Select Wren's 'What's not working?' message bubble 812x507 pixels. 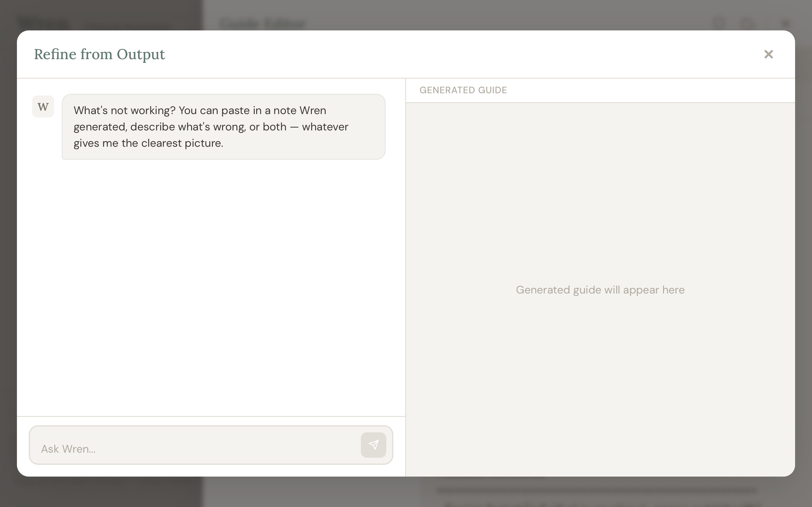(224, 127)
